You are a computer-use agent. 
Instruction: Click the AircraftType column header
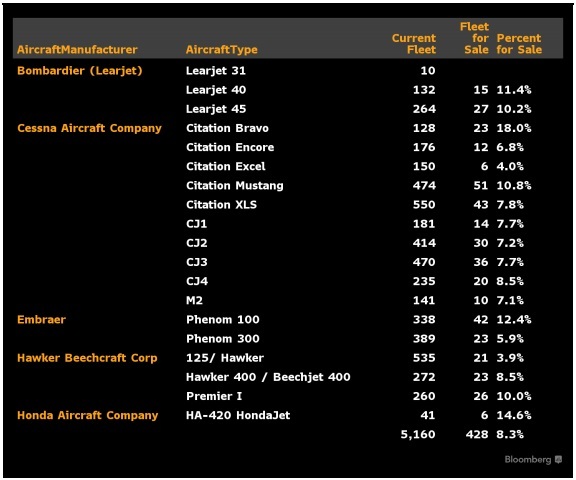222,50
